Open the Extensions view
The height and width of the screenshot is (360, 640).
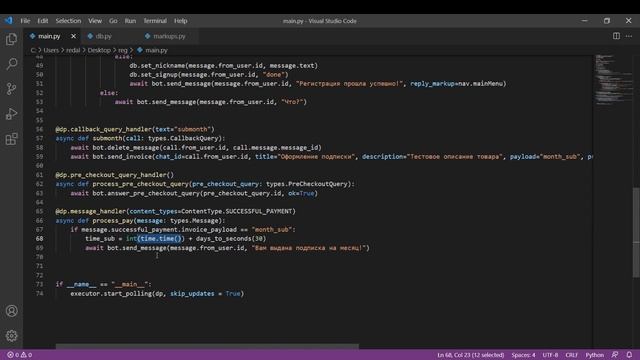(11, 139)
